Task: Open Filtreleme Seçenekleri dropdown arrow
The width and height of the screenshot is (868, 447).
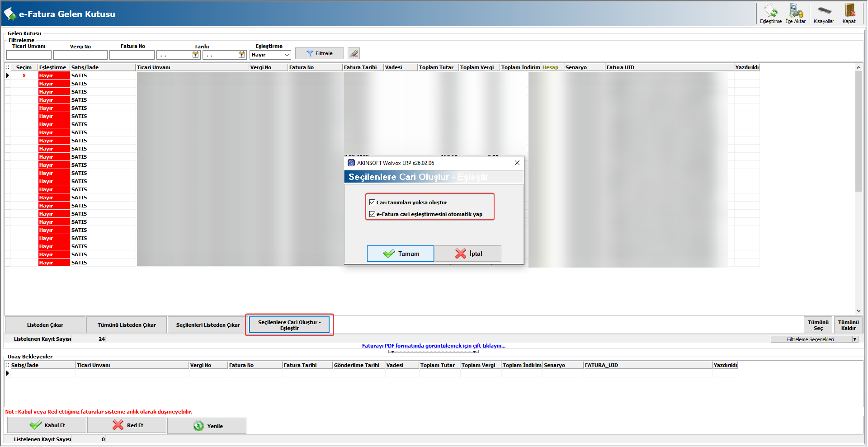Action: coord(854,339)
